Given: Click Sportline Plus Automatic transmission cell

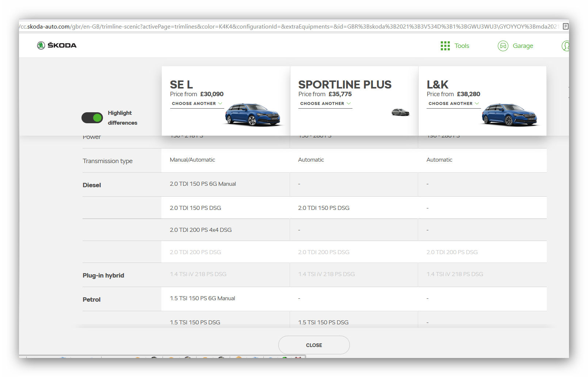Looking at the screenshot, I should coord(311,160).
